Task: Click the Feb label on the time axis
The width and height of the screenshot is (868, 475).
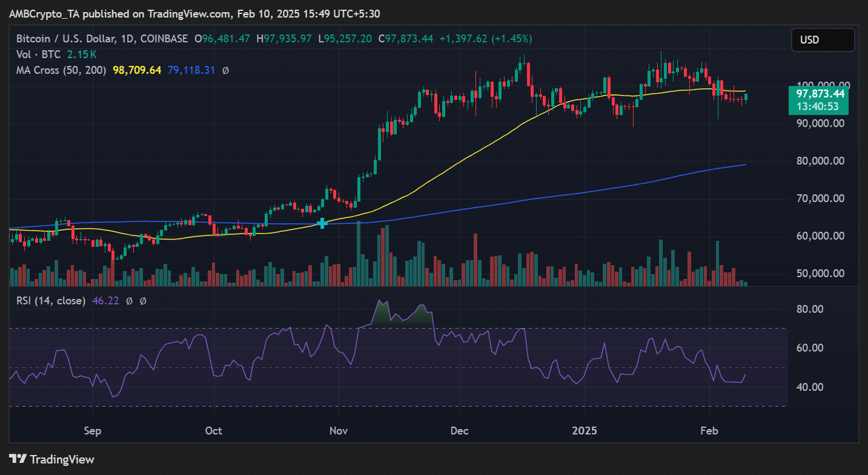Action: click(709, 431)
